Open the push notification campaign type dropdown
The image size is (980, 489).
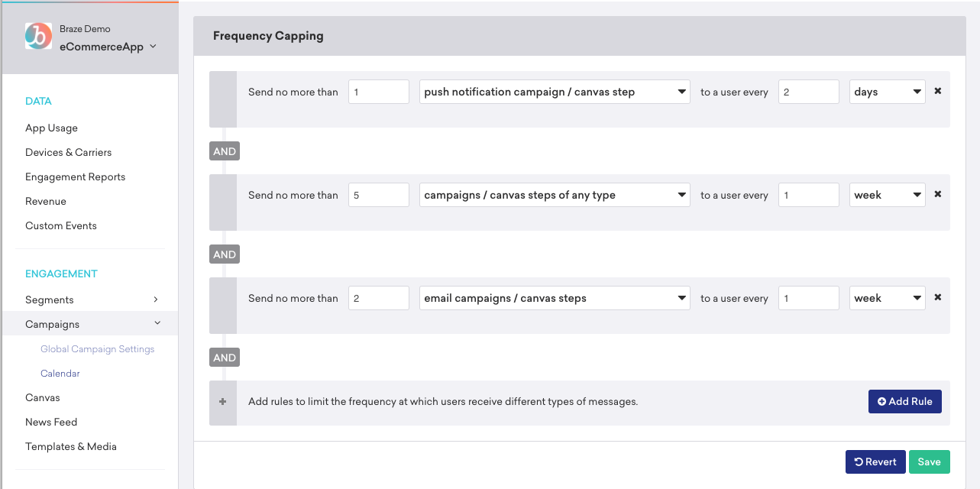555,92
